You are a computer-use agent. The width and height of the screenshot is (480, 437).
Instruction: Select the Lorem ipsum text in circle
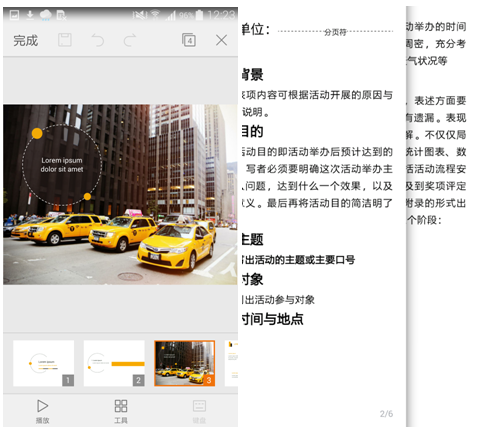62,165
